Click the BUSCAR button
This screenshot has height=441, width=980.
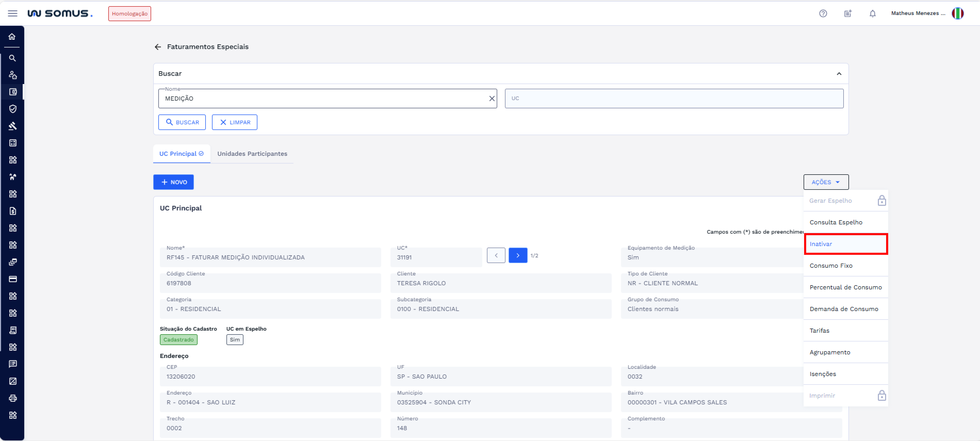pyautogui.click(x=182, y=123)
